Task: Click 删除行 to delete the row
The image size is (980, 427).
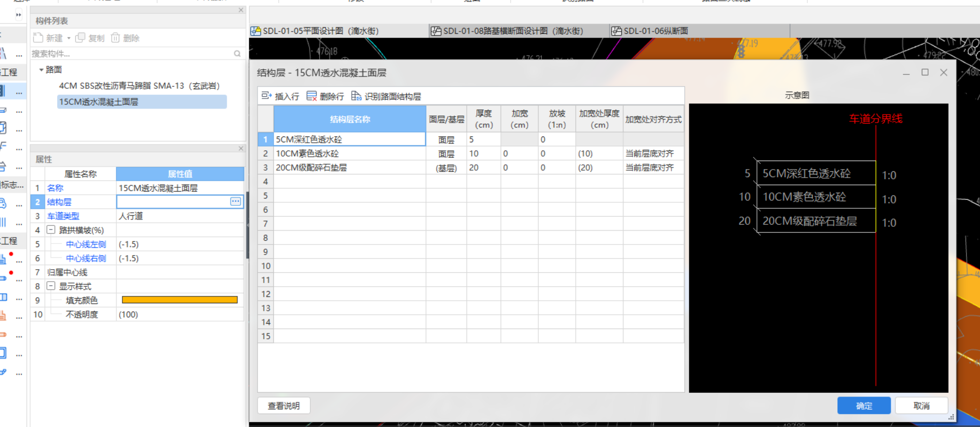Action: tap(325, 96)
